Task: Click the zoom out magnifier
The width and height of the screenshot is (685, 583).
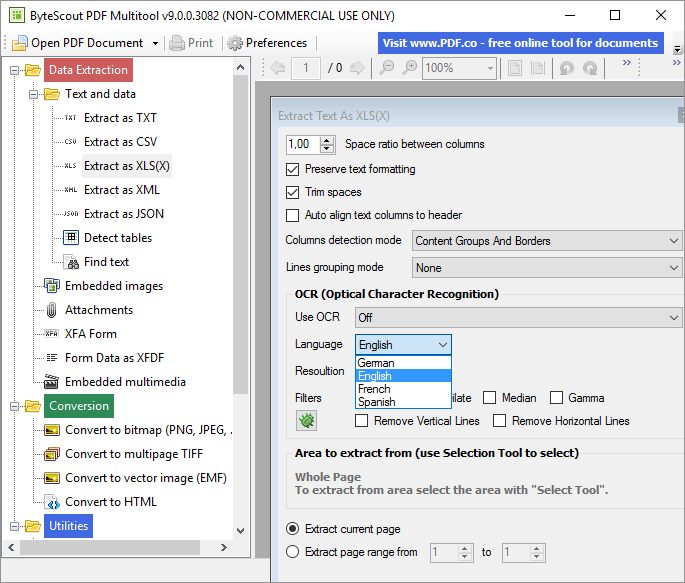Action: pyautogui.click(x=387, y=68)
